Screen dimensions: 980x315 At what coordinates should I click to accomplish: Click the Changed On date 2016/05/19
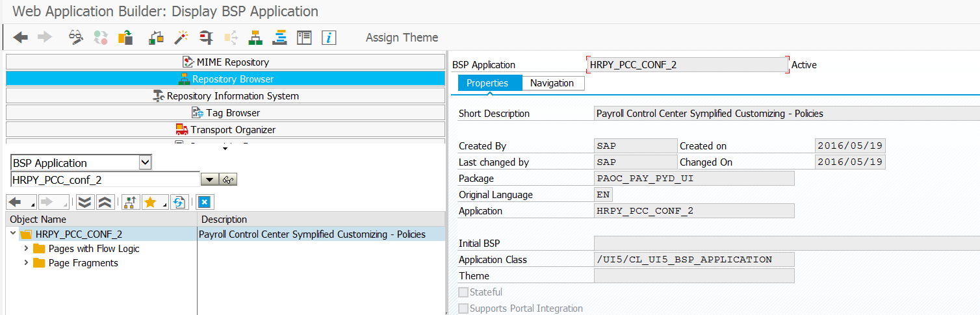coord(850,162)
